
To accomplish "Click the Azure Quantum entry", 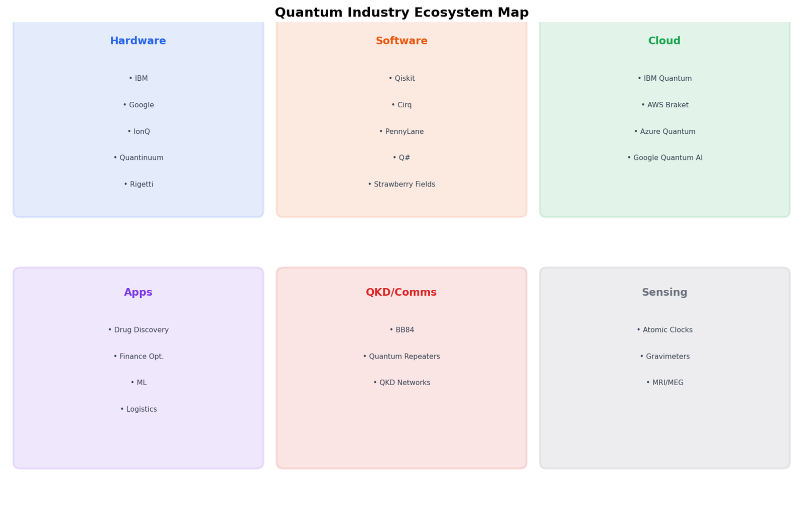I will pyautogui.click(x=664, y=132).
